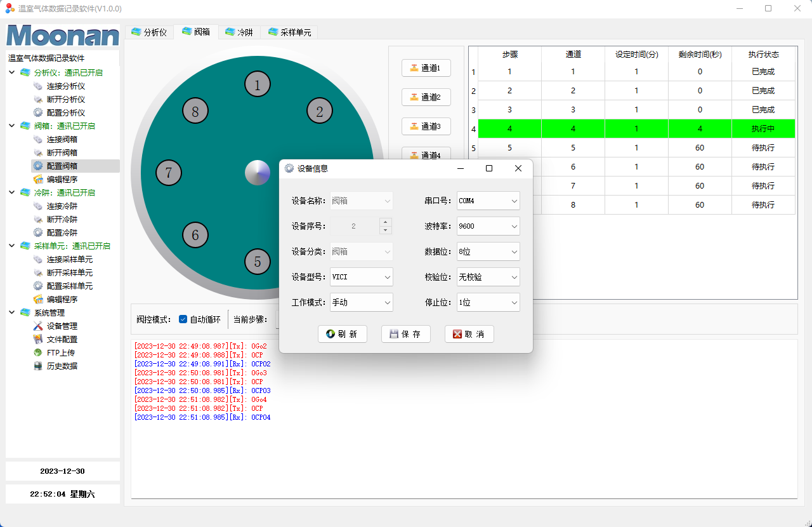
Task: Collapse the 冷阱 tree node
Action: [x=12, y=192]
